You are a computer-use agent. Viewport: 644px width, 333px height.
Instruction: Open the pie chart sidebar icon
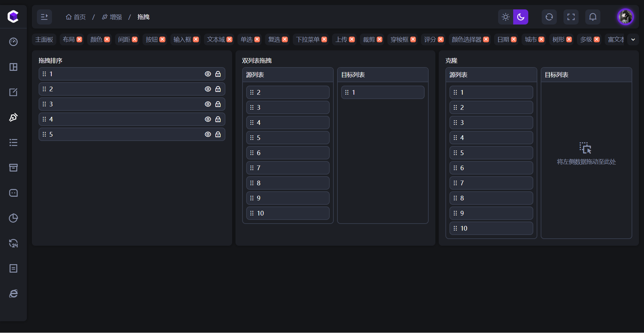tap(13, 218)
